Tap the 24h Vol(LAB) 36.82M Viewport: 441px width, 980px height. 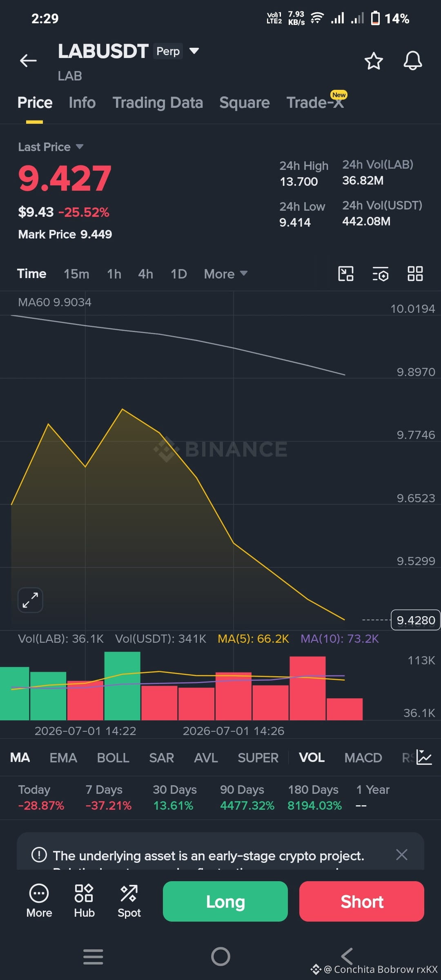point(363,180)
